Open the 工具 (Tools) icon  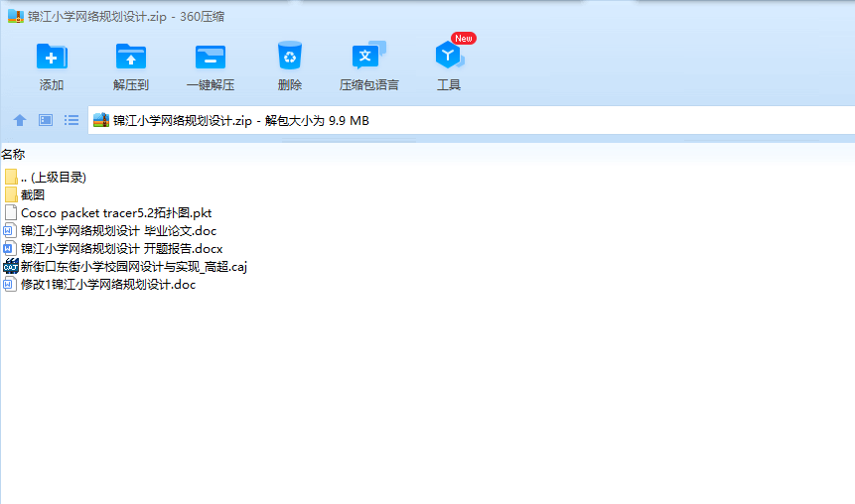[449, 56]
